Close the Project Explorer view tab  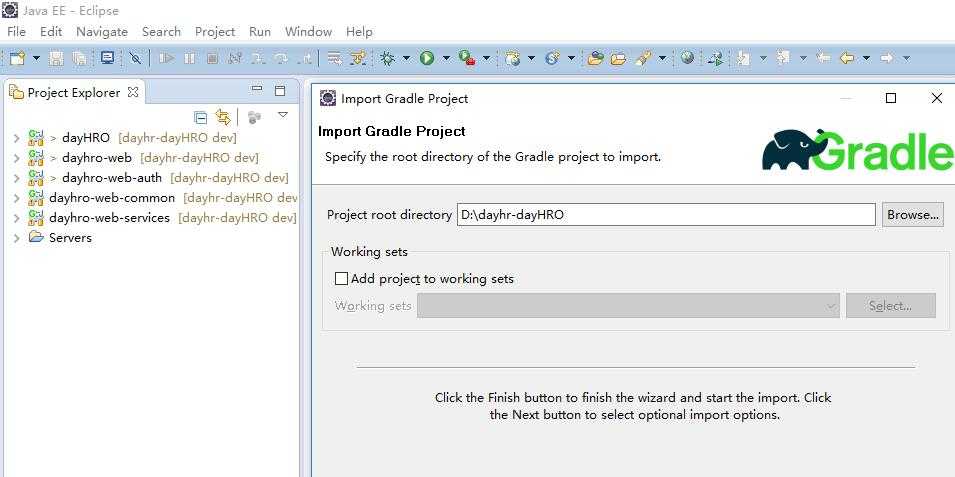point(133,92)
